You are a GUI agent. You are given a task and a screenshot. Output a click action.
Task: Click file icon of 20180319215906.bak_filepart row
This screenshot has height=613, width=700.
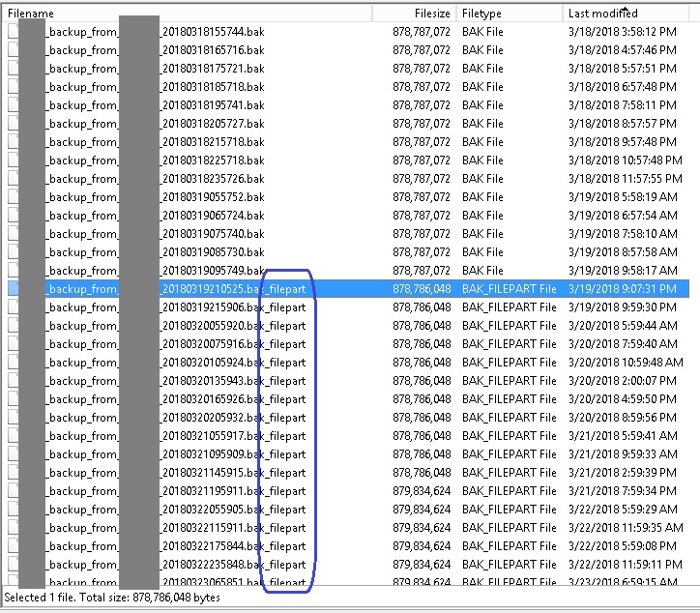[13, 307]
